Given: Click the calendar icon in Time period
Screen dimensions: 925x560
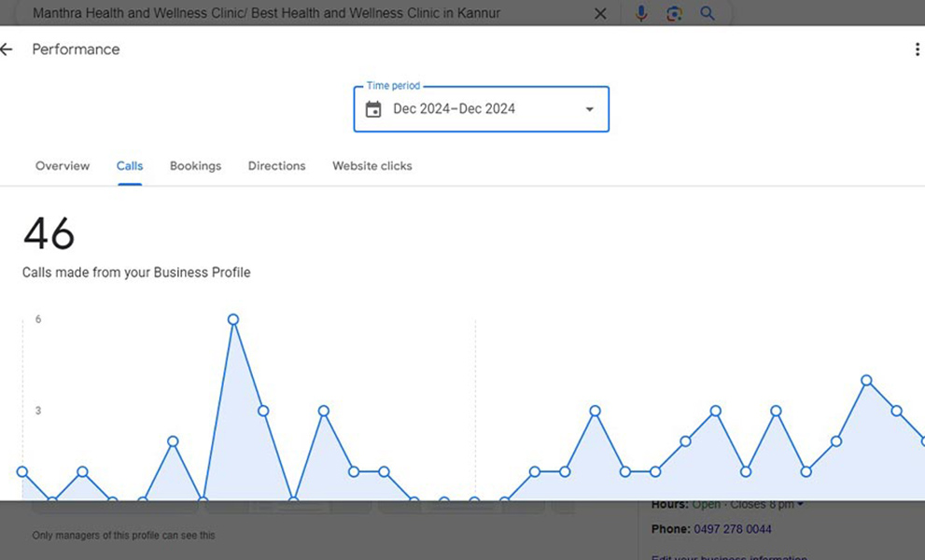Looking at the screenshot, I should (x=373, y=109).
